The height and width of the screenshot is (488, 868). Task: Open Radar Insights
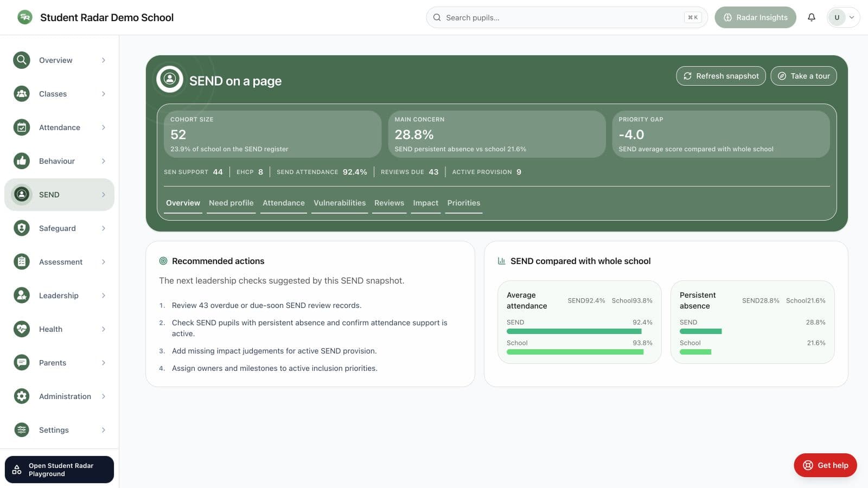point(755,17)
